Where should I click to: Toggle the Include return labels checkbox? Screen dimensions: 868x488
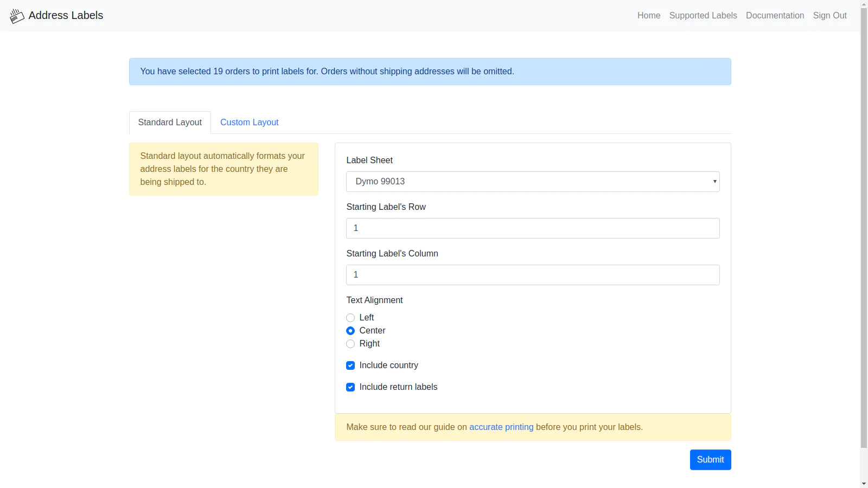(350, 387)
